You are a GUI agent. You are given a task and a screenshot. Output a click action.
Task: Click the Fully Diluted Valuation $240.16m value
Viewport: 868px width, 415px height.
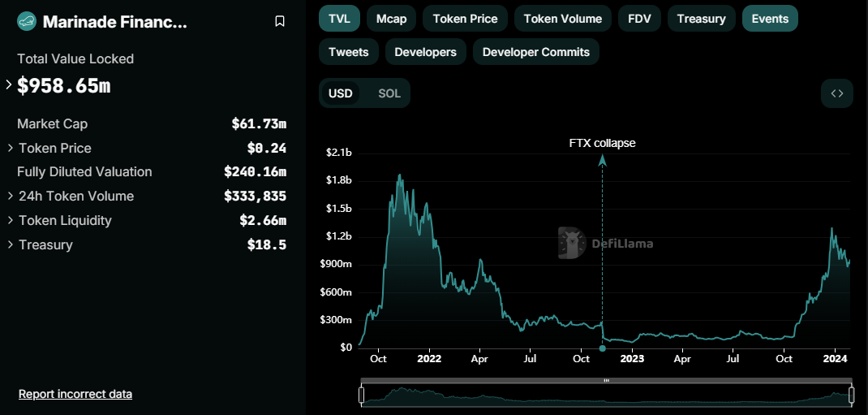256,172
